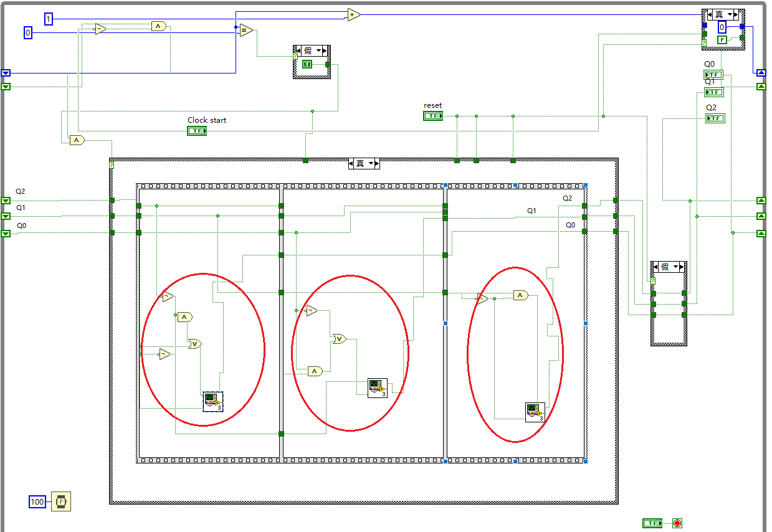Click the AND gate left of the main loop
772x532 pixels.
point(76,140)
